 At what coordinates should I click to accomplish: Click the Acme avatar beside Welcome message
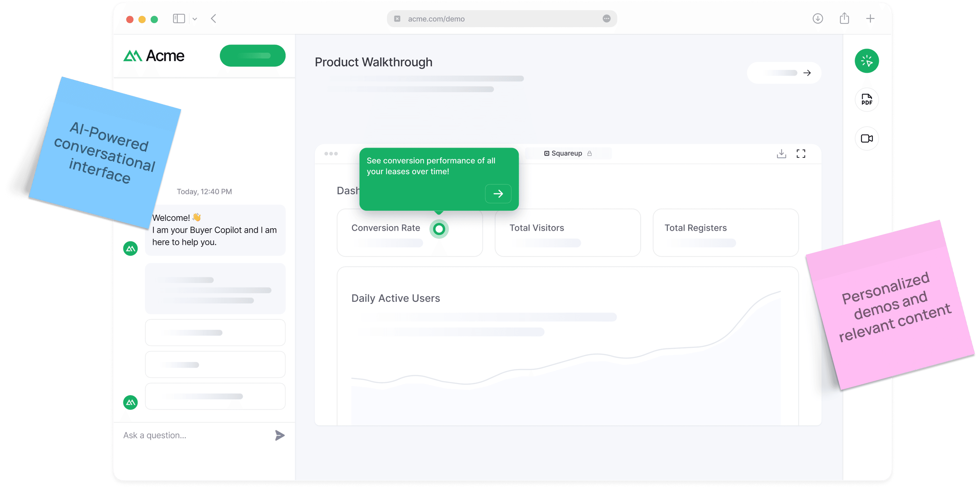[130, 248]
